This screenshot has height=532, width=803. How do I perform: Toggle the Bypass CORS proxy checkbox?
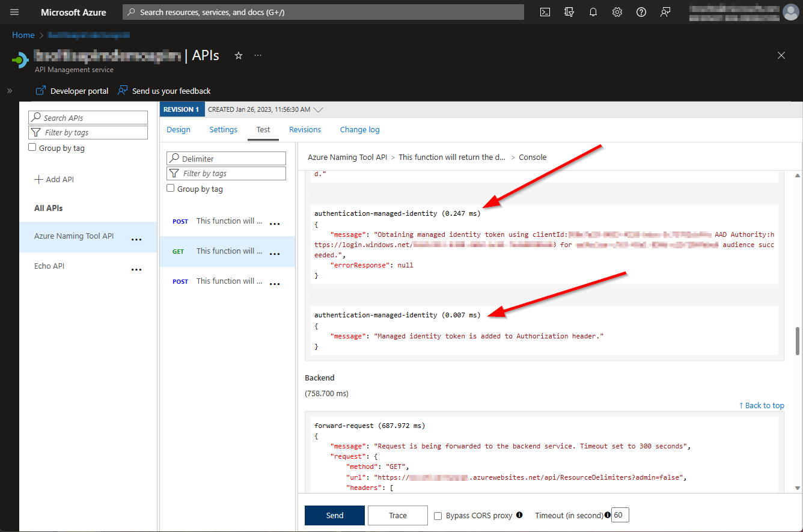[438, 516]
